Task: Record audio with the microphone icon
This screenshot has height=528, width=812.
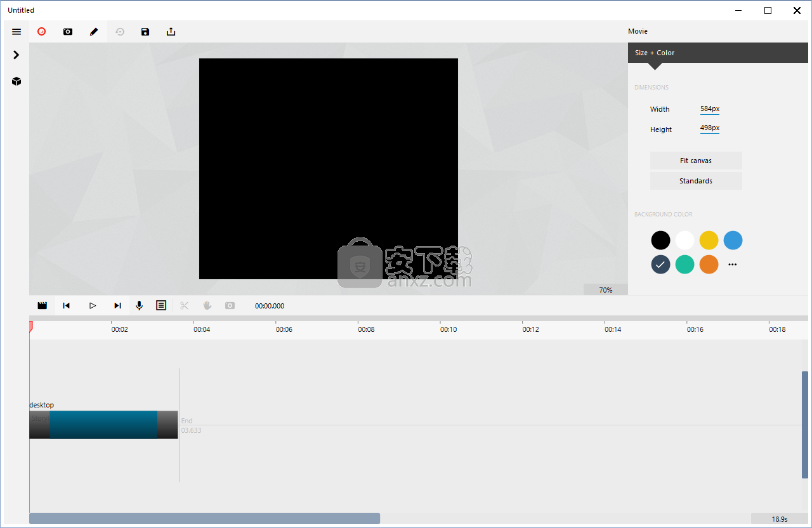Action: click(x=140, y=305)
